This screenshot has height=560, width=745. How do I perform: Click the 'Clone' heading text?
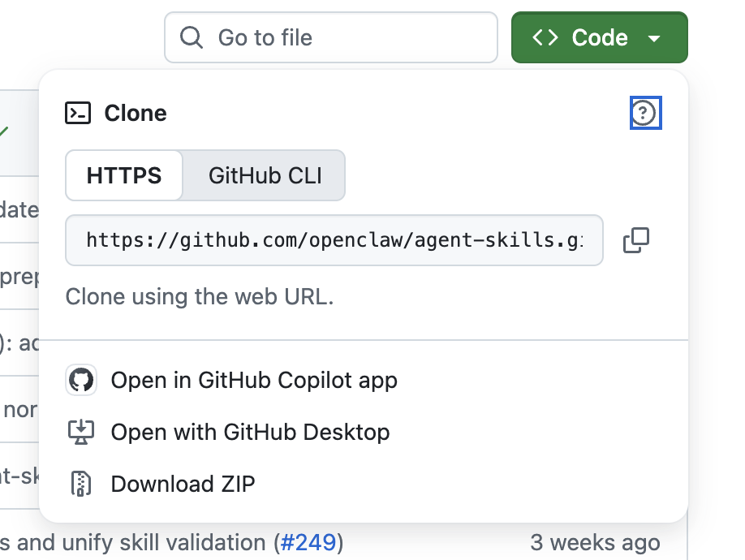point(136,113)
